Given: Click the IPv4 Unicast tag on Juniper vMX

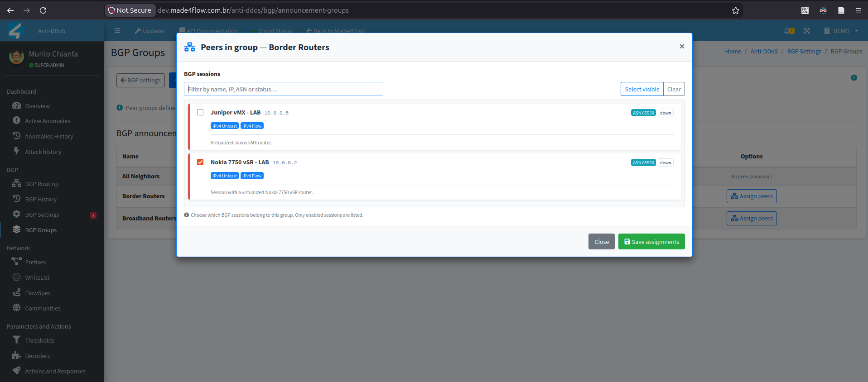Looking at the screenshot, I should 225,126.
